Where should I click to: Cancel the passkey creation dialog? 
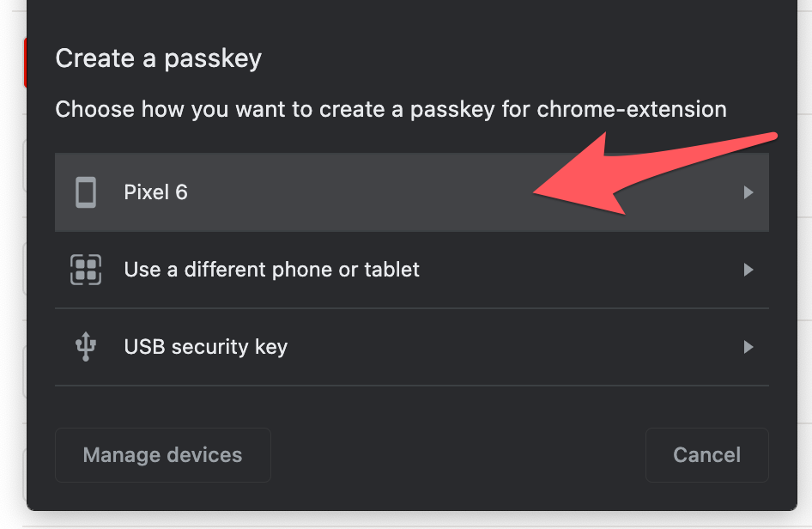tap(706, 455)
